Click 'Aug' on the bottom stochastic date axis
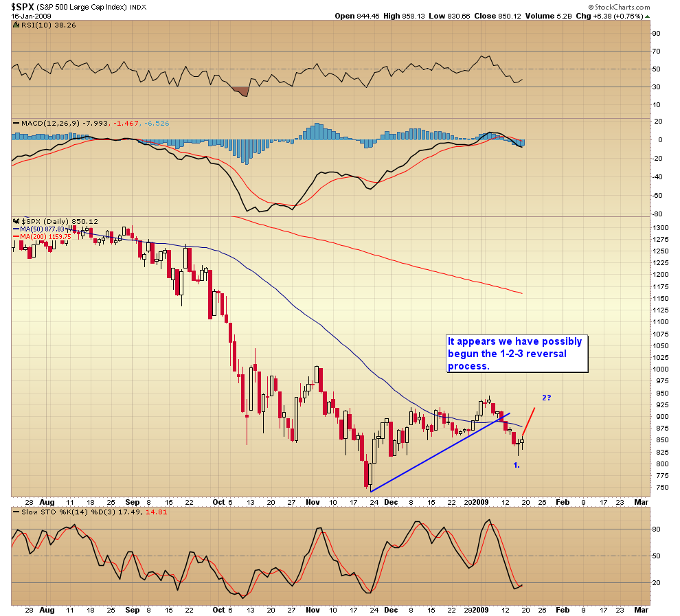 (47, 610)
